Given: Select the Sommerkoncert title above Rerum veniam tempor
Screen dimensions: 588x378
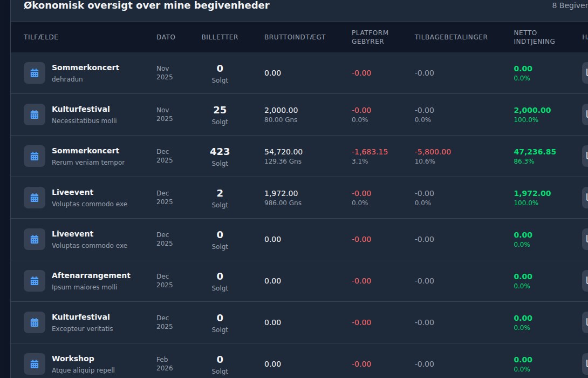Looking at the screenshot, I should pos(85,151).
